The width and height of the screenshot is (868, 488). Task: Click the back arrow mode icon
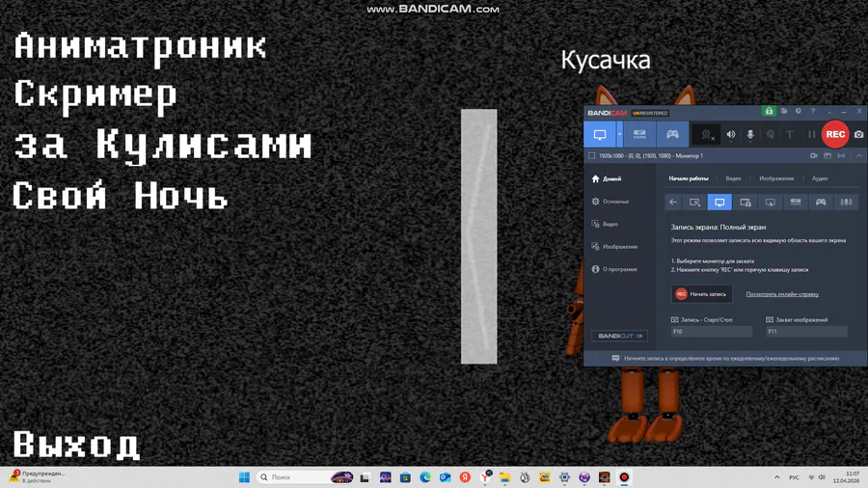[x=673, y=202]
